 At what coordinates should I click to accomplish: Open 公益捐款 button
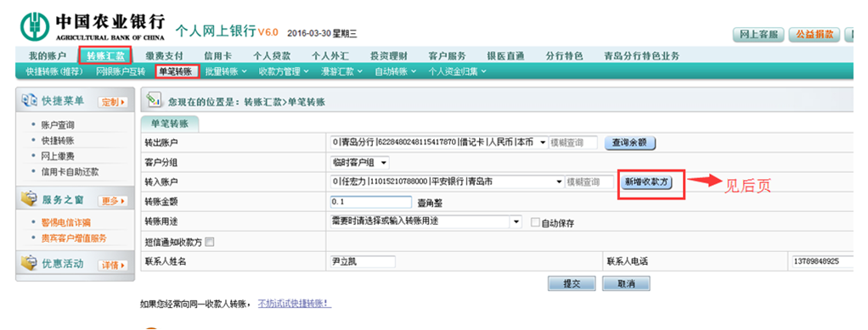[x=814, y=34]
